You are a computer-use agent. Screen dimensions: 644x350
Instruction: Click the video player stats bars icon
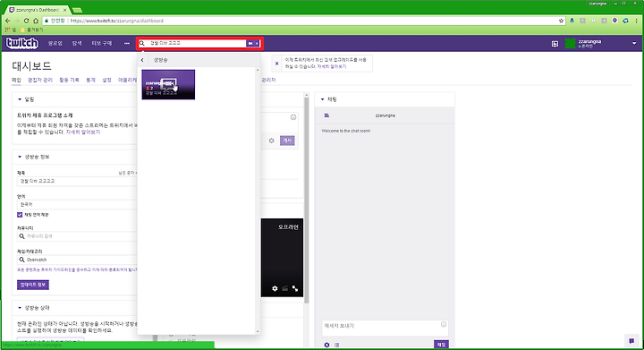285,289
